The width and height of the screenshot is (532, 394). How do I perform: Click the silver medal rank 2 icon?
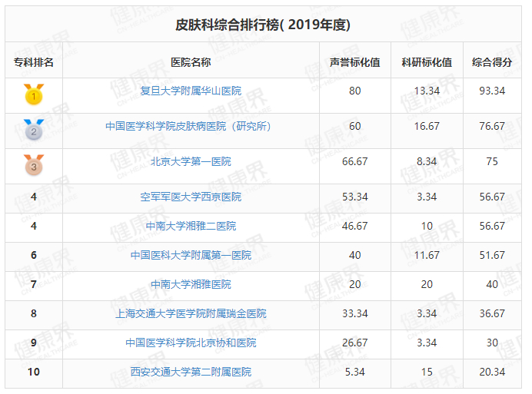point(34,130)
